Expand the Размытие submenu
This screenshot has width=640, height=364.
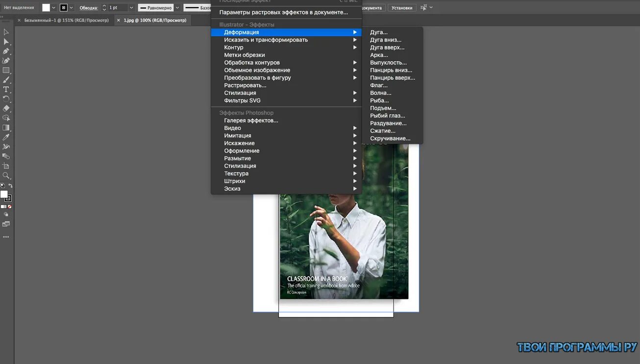pyautogui.click(x=286, y=158)
